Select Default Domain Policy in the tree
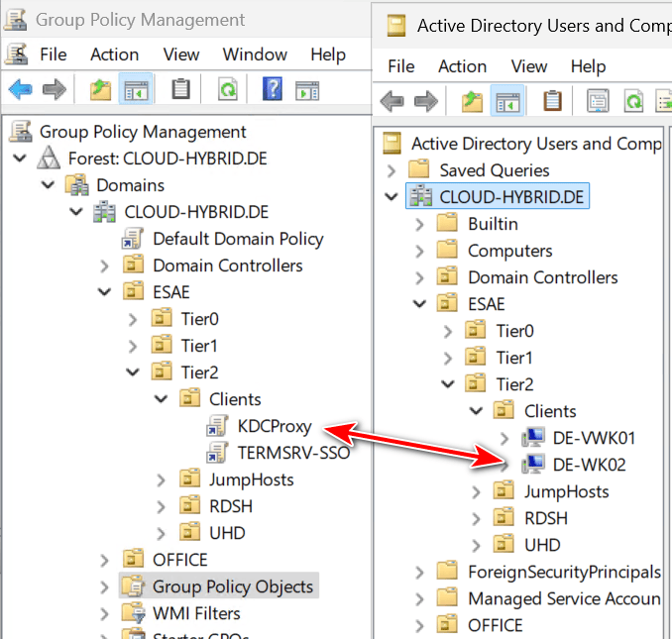The height and width of the screenshot is (639, 672). (x=238, y=239)
